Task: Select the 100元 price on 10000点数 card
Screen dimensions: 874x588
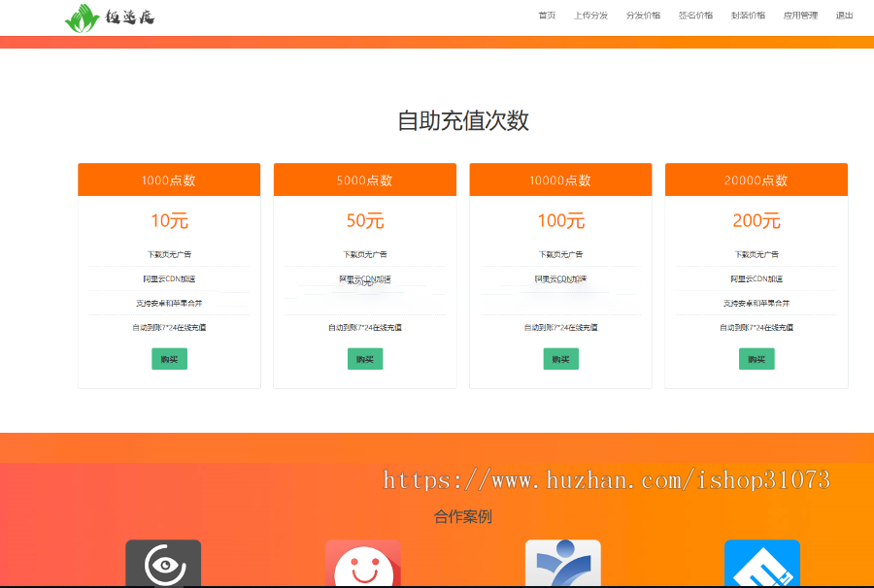Action: coord(560,220)
